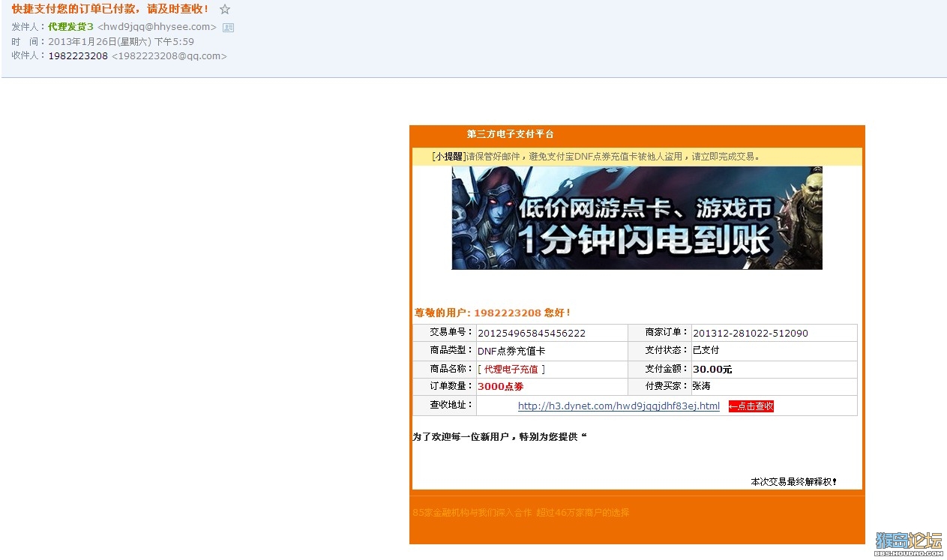The width and height of the screenshot is (947, 560).
Task: Select transaction number 201254965845456222
Action: click(x=532, y=334)
